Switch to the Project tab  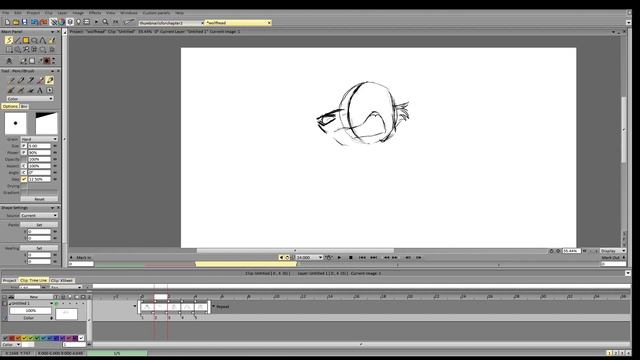coord(9,280)
